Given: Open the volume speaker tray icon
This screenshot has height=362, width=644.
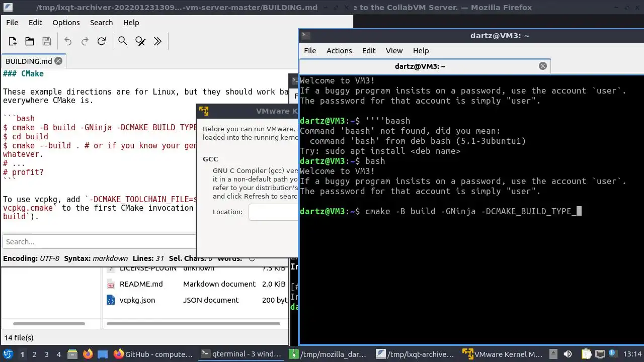Looking at the screenshot, I should tap(568, 354).
